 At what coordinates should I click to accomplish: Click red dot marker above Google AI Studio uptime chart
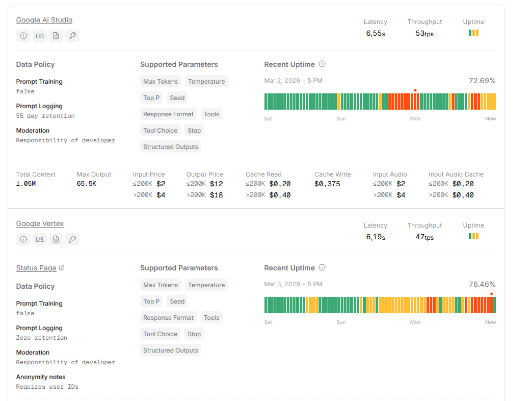point(415,90)
